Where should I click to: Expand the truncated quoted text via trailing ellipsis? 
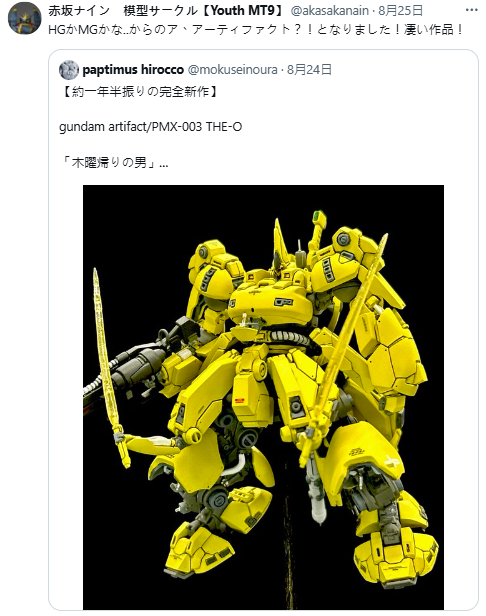coord(164,163)
